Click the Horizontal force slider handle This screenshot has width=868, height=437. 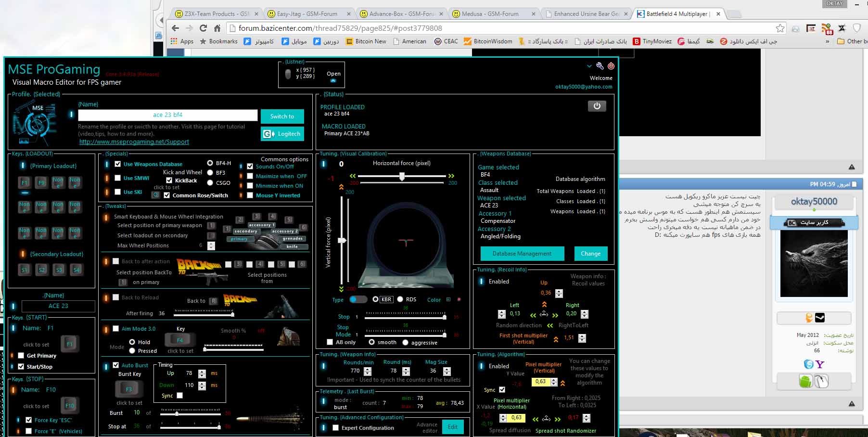[402, 177]
